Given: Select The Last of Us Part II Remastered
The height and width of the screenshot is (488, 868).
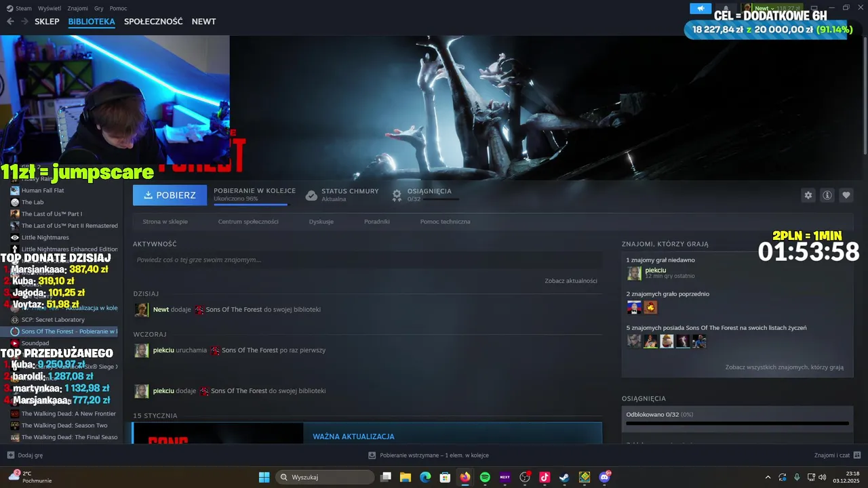Looking at the screenshot, I should coord(64,226).
